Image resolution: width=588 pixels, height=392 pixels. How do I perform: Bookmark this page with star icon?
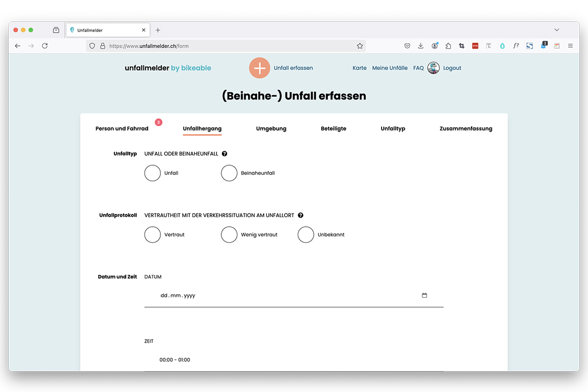tap(360, 46)
